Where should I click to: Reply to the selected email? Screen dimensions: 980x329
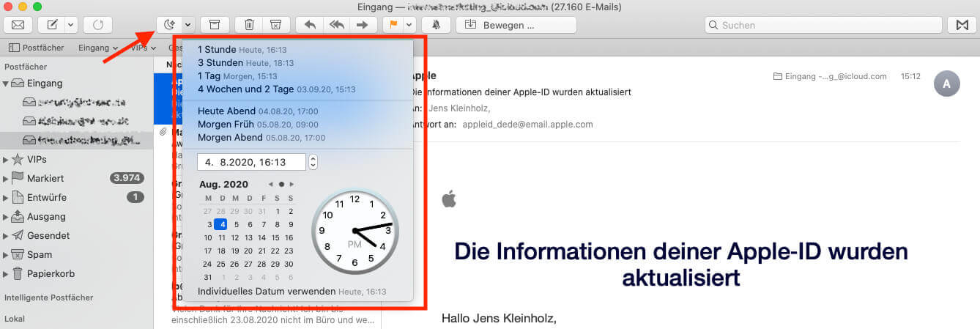pos(310,25)
